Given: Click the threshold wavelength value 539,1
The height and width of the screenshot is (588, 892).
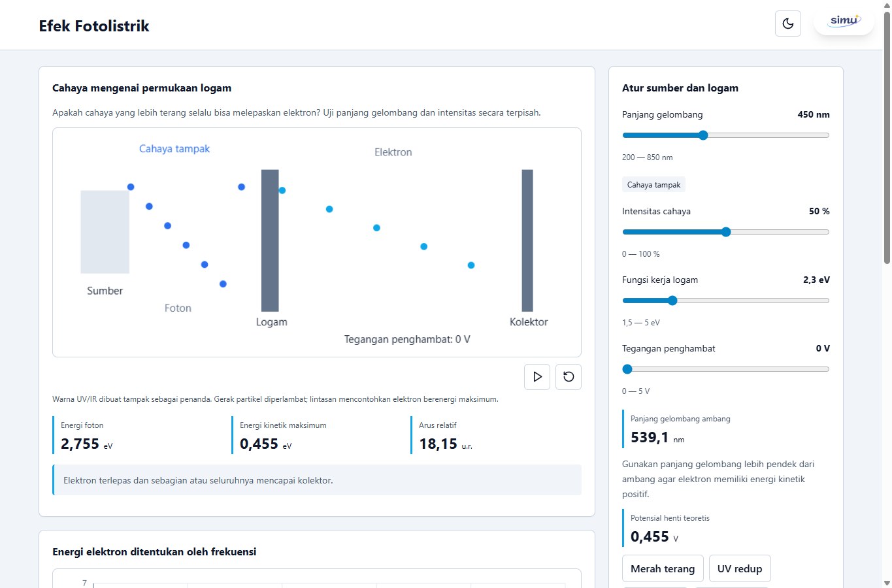Looking at the screenshot, I should tap(650, 438).
